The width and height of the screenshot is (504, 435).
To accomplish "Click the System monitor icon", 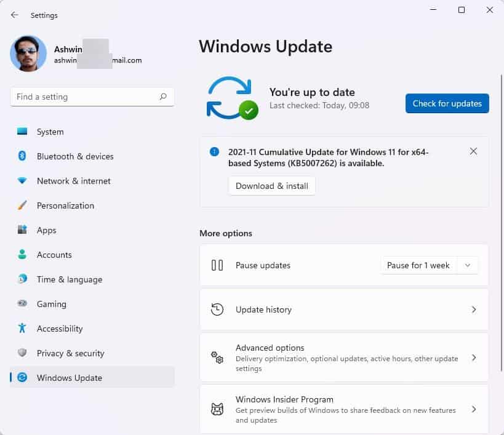I will pyautogui.click(x=22, y=132).
